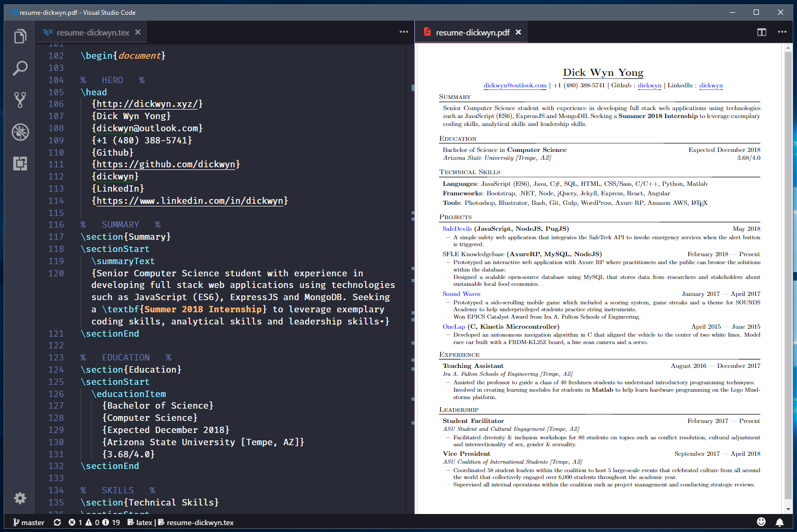Image resolution: width=797 pixels, height=532 pixels.
Task: Send feedback with the smiley icon
Action: pos(761,522)
